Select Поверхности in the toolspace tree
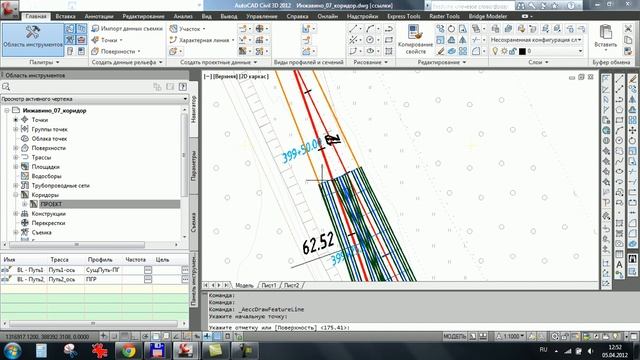This screenshot has height=360, width=640. [x=49, y=148]
